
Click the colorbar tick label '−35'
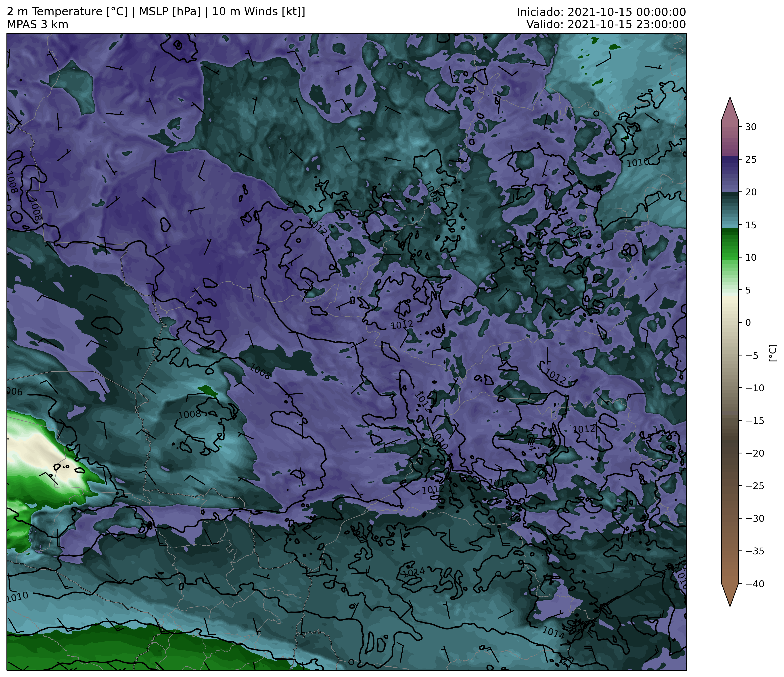click(755, 551)
